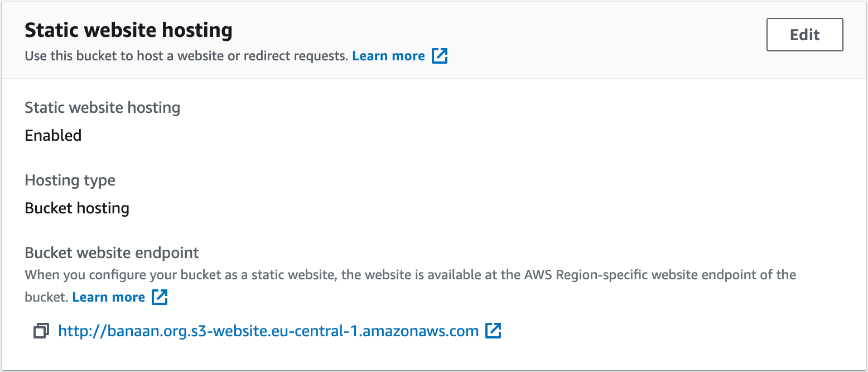
Task: Select the Static website hosting section heading
Action: point(128,30)
